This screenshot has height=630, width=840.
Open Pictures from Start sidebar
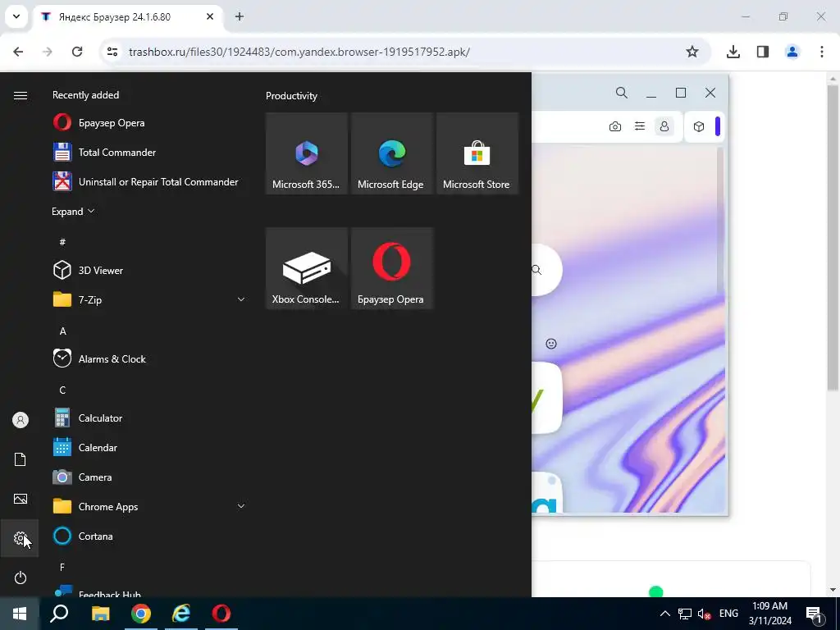(x=20, y=499)
